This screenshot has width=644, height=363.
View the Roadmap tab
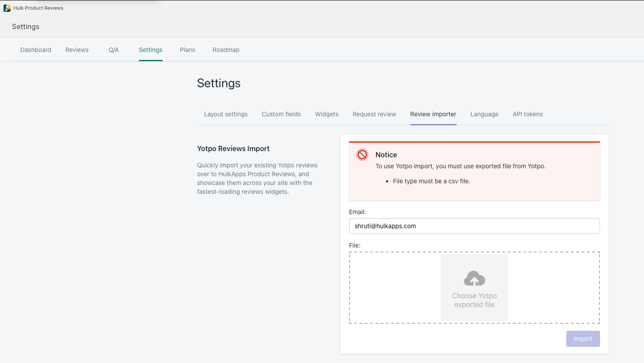[x=226, y=50]
